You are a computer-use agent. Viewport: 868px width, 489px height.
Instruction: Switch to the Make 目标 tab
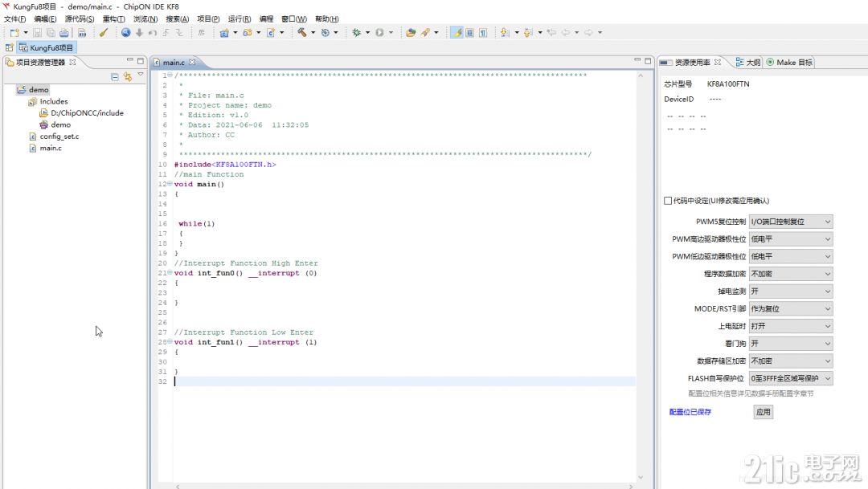coord(789,63)
